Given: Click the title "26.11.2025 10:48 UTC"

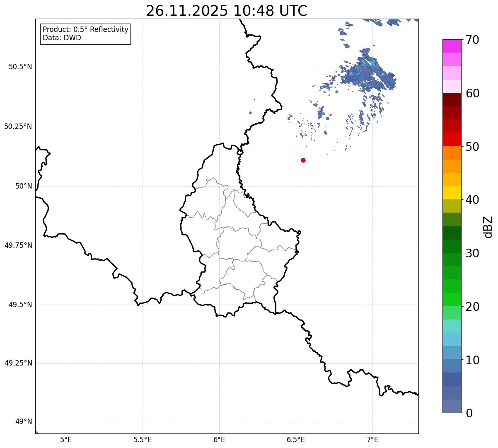Looking at the screenshot, I should (227, 11).
